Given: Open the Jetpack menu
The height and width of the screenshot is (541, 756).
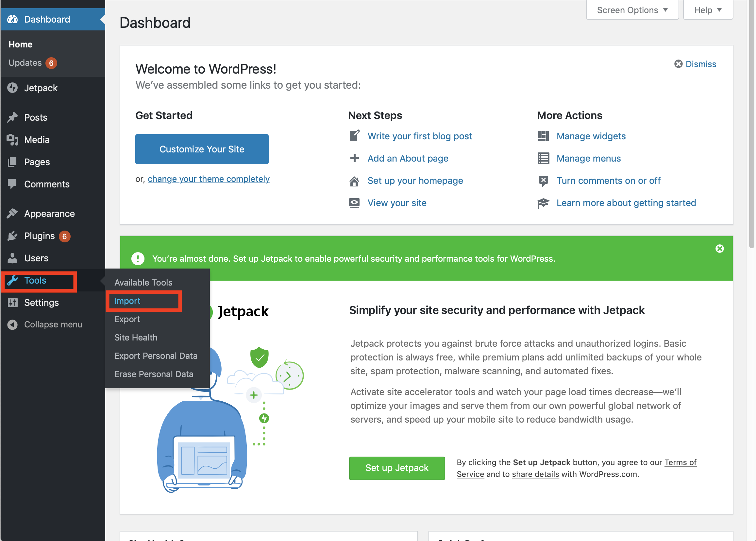Looking at the screenshot, I should [x=53, y=88].
